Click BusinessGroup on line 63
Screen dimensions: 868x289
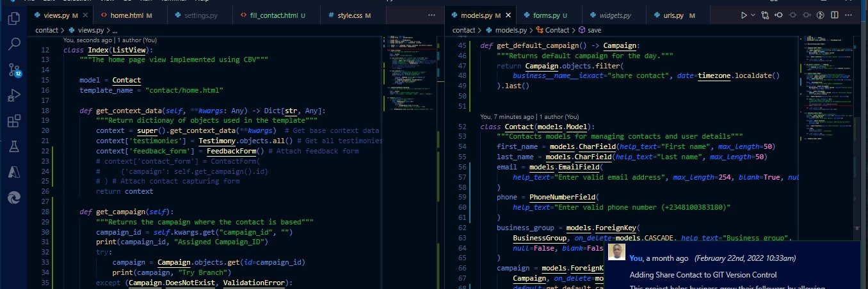(x=541, y=238)
